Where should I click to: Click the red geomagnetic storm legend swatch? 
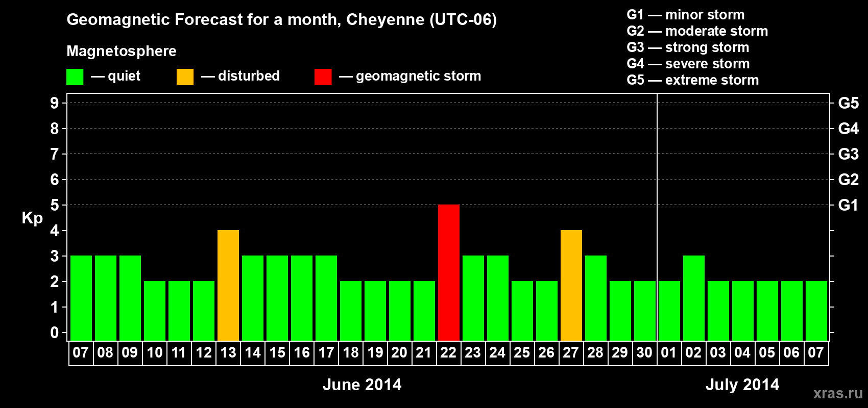click(x=323, y=77)
